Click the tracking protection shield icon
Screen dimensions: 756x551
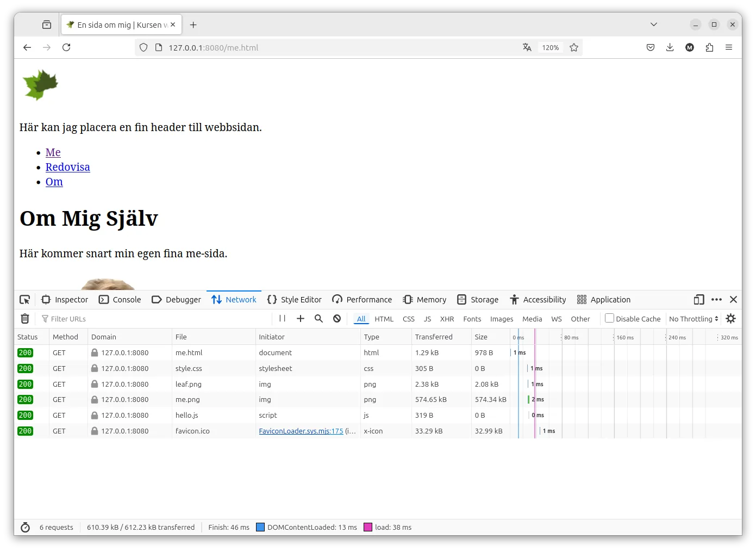coord(143,47)
